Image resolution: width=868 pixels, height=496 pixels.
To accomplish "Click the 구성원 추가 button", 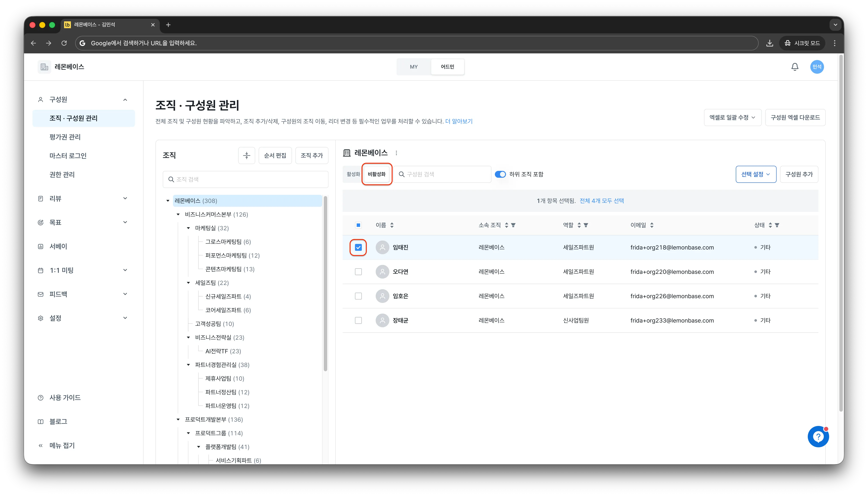I will [x=799, y=175].
